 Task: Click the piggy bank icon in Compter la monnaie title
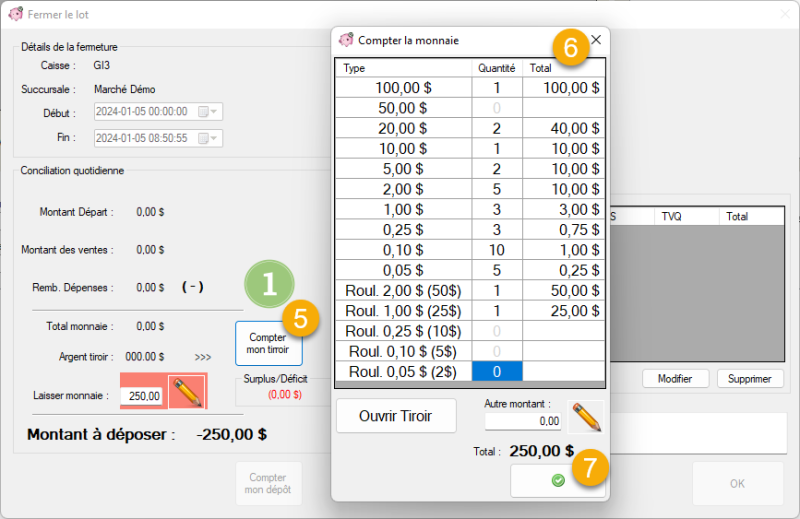pos(346,40)
